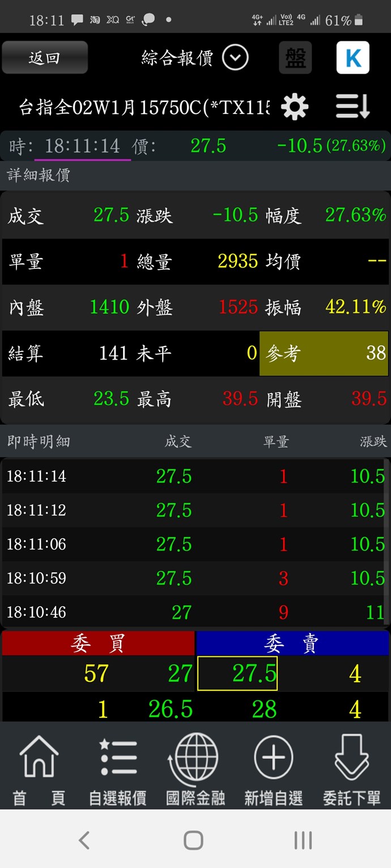Tap the 內盤 1410 value
The image size is (391, 868).
(x=110, y=307)
